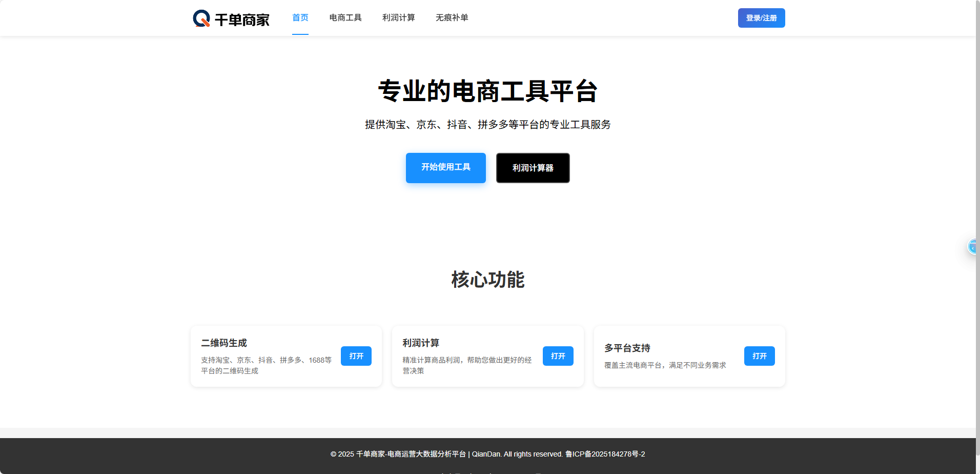Launch the black 利润计算器 button
Viewport: 980px width, 474px height.
click(x=533, y=168)
